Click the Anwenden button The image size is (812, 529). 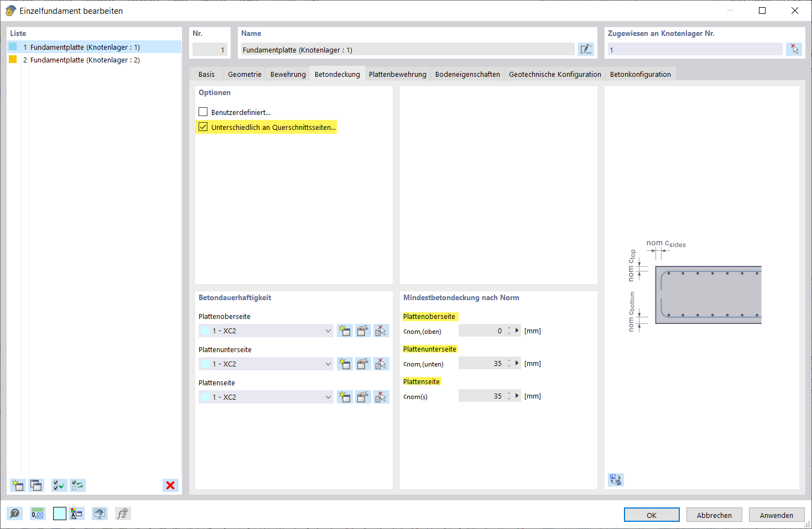coord(777,515)
